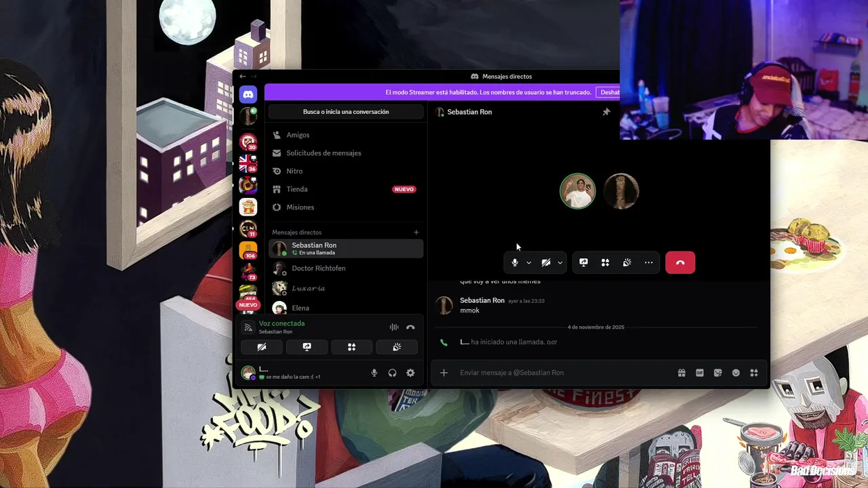This screenshot has width=868, height=488.
Task: Click Sebastian Ron avatar beside mmok message
Action: 444,305
